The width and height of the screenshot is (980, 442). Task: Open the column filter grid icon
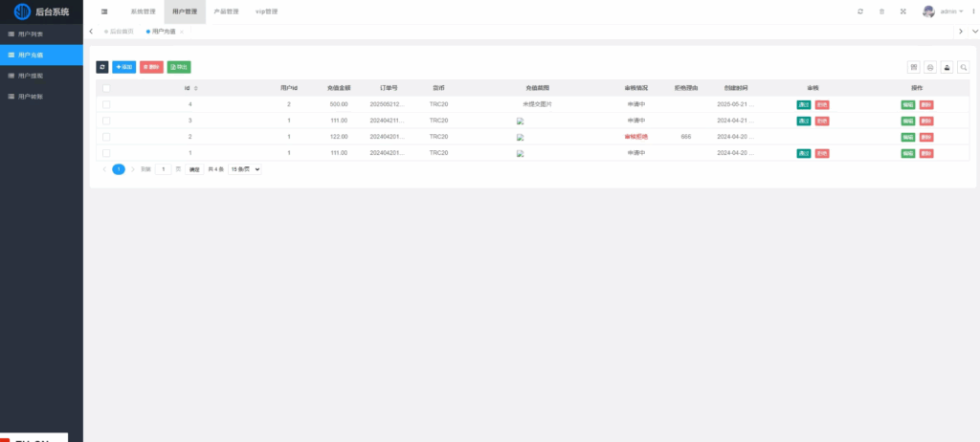click(914, 68)
